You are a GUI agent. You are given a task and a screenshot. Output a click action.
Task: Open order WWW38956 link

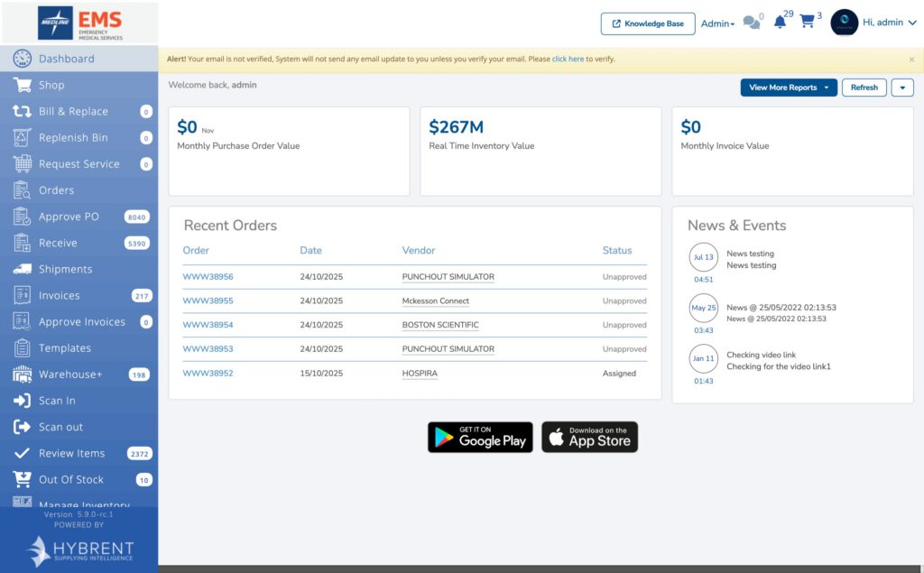click(208, 276)
